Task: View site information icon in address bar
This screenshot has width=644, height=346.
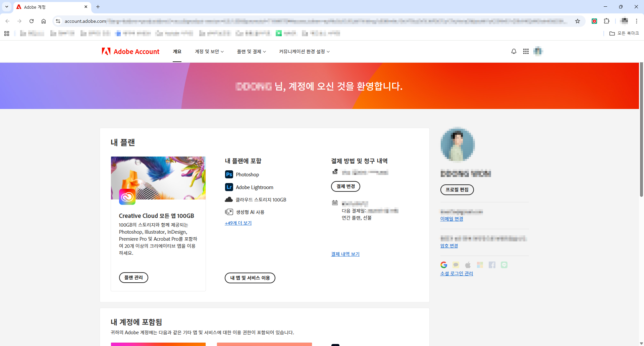Action: coord(58,21)
